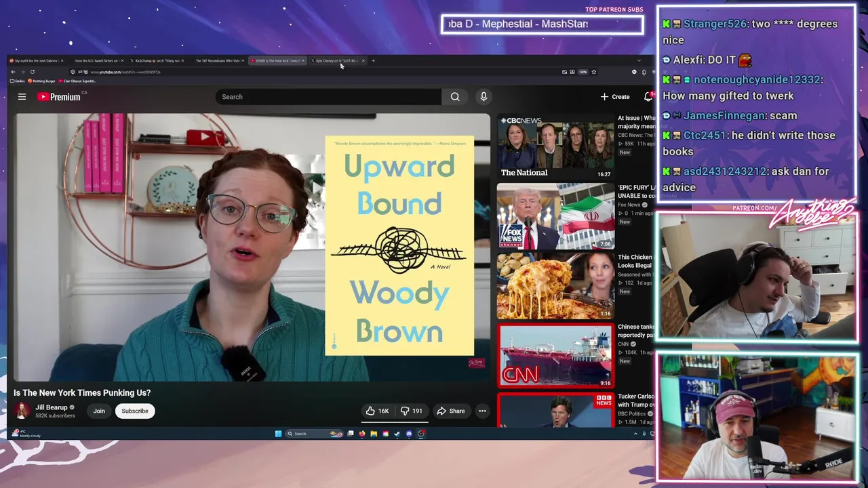Open a new browser tab with plus button
The width and height of the screenshot is (868, 488).
coord(373,61)
